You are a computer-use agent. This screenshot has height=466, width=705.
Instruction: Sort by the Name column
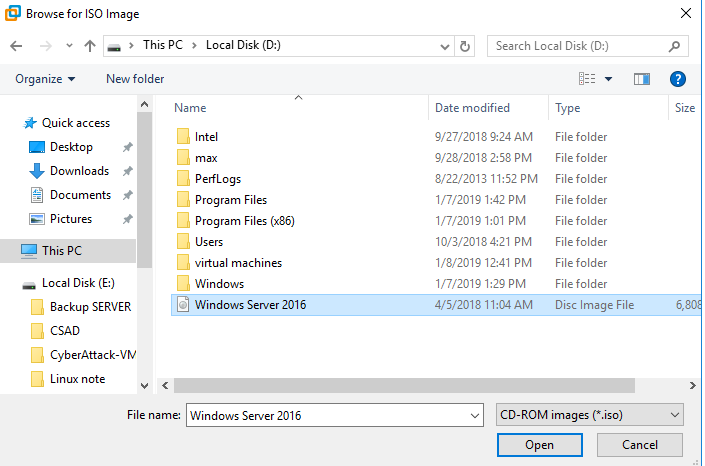pyautogui.click(x=190, y=108)
